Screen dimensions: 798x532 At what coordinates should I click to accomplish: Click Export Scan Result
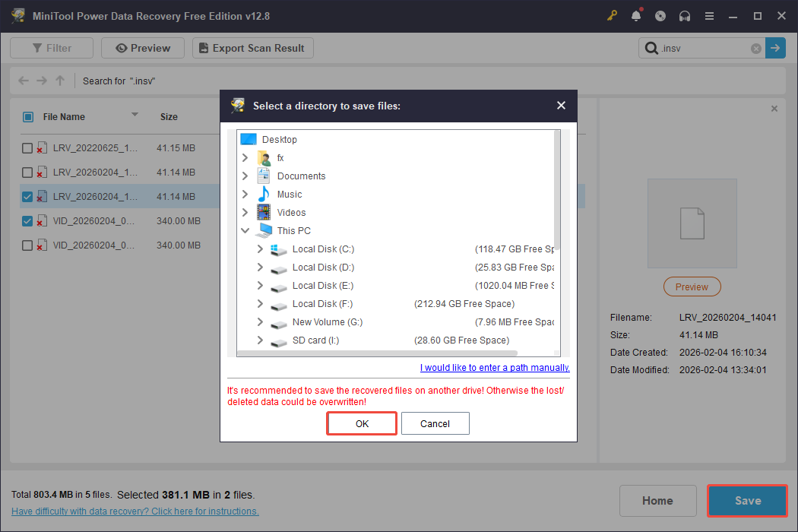252,47
